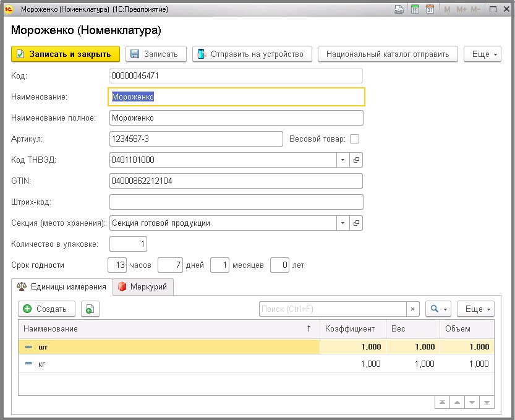Viewport: 515px width, 420px height.
Task: Click the Объем value in шт row
Action: click(479, 347)
